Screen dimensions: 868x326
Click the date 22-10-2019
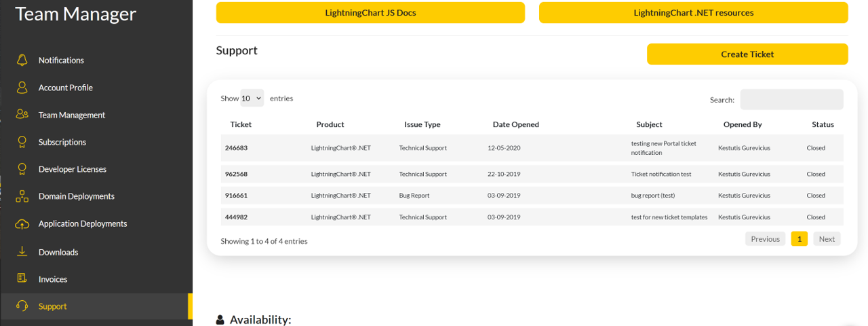click(x=504, y=174)
